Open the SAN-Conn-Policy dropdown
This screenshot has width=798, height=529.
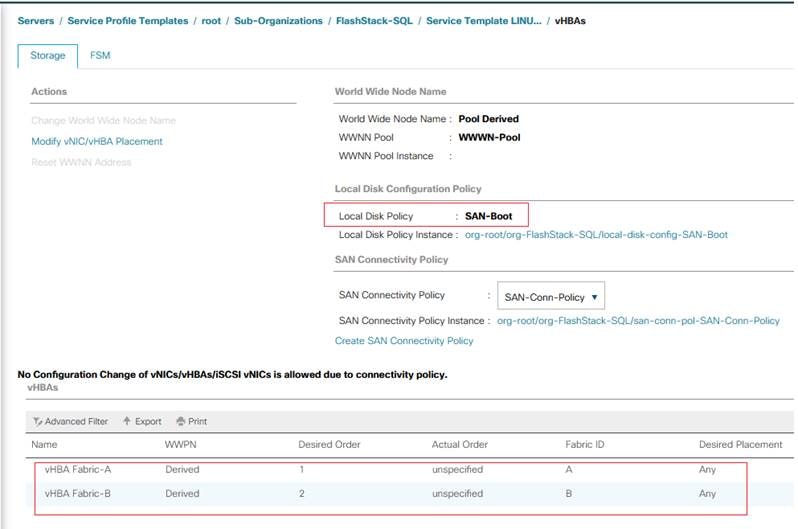tap(551, 297)
